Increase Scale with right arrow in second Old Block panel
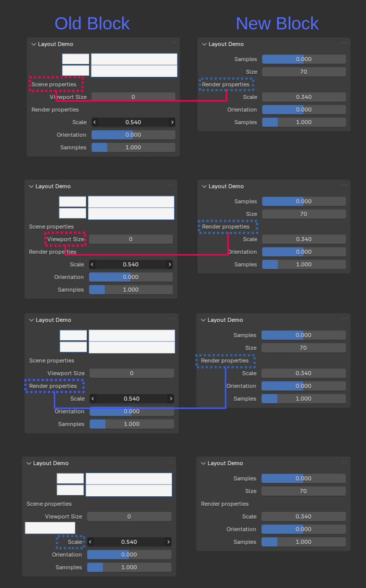366x588 pixels. point(170,265)
